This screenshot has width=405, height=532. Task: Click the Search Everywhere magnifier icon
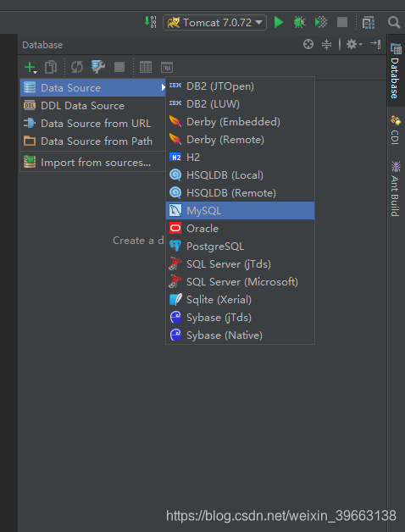394,23
